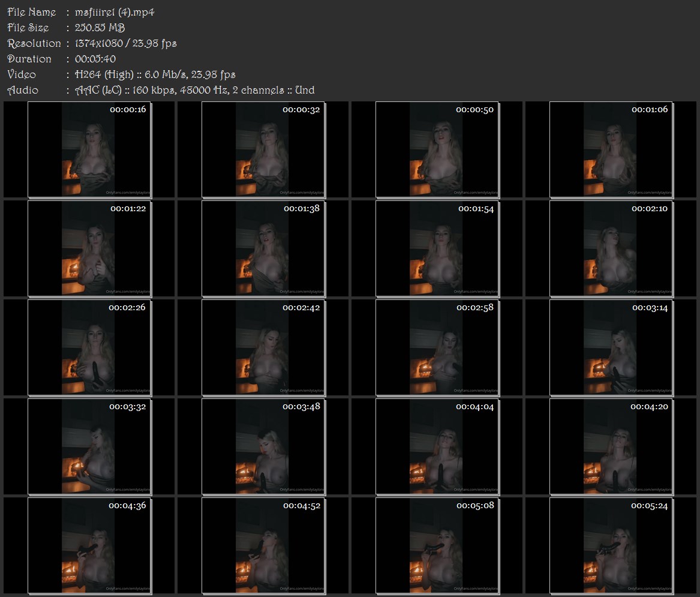Click the frame stamped 00:01:38
Viewport: 700px width, 597px height.
tap(263, 248)
